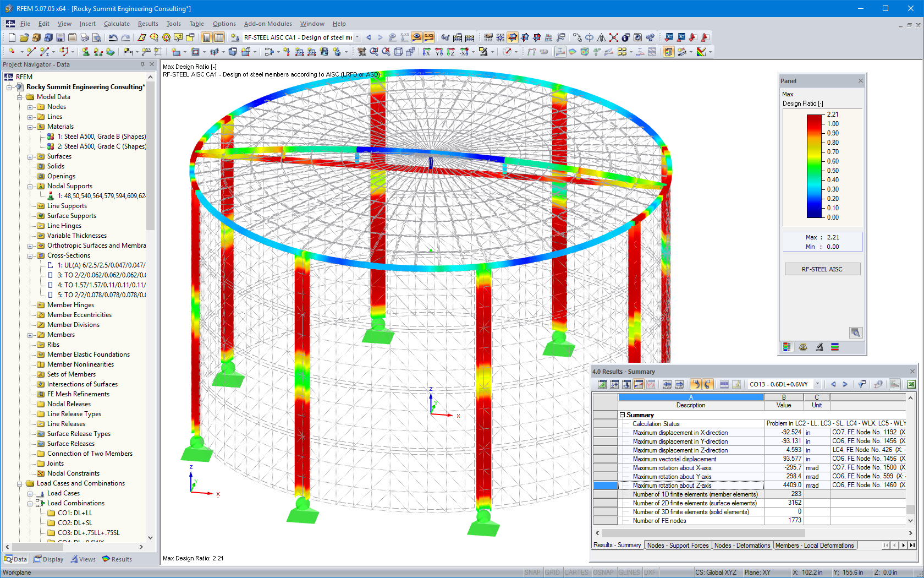Export results table to Excel
The image size is (924, 578).
911,384
